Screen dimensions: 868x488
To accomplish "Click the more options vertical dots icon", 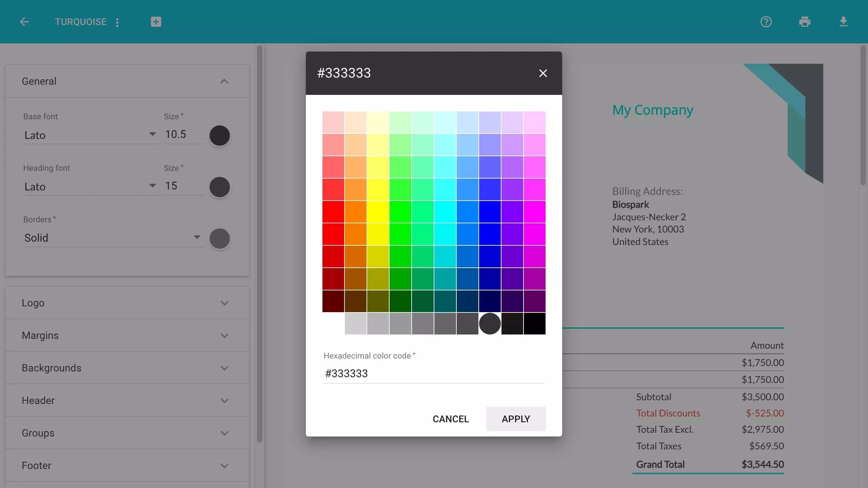I will pyautogui.click(x=117, y=22).
